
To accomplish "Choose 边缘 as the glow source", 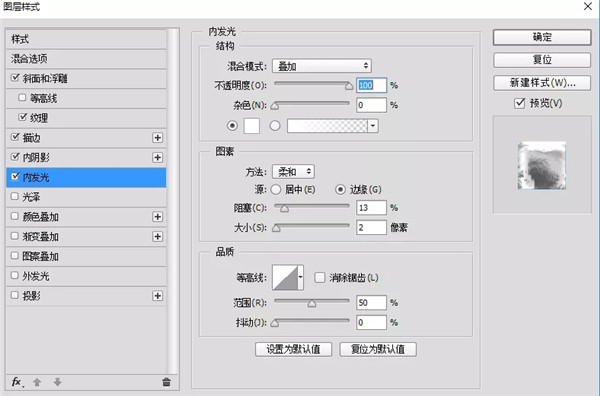I will [340, 189].
